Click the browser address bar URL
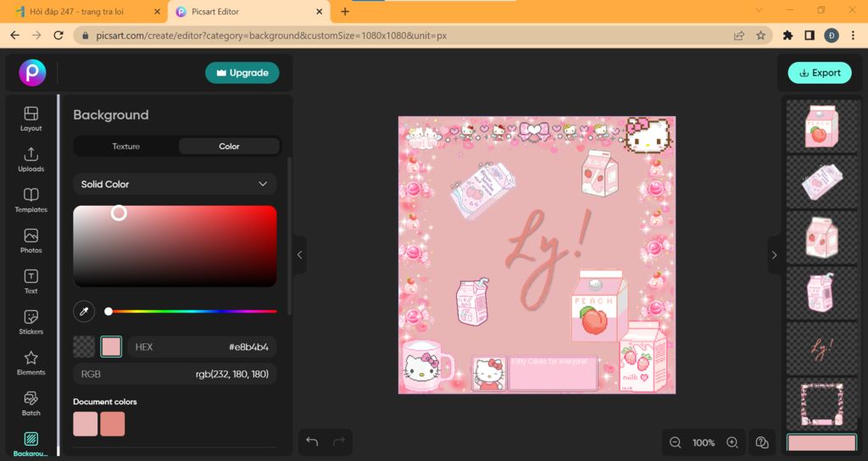Viewport: 868px width, 461px height. click(x=271, y=36)
